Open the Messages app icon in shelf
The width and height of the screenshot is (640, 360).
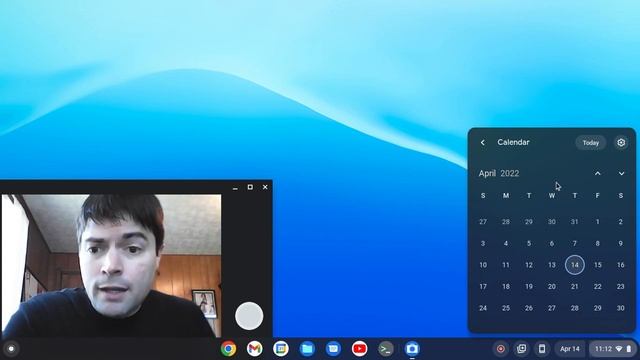[333, 349]
